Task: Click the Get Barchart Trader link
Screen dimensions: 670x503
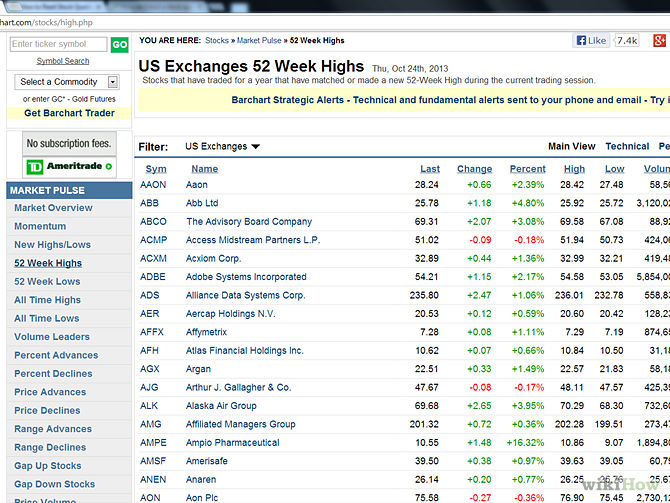Action: tap(69, 113)
